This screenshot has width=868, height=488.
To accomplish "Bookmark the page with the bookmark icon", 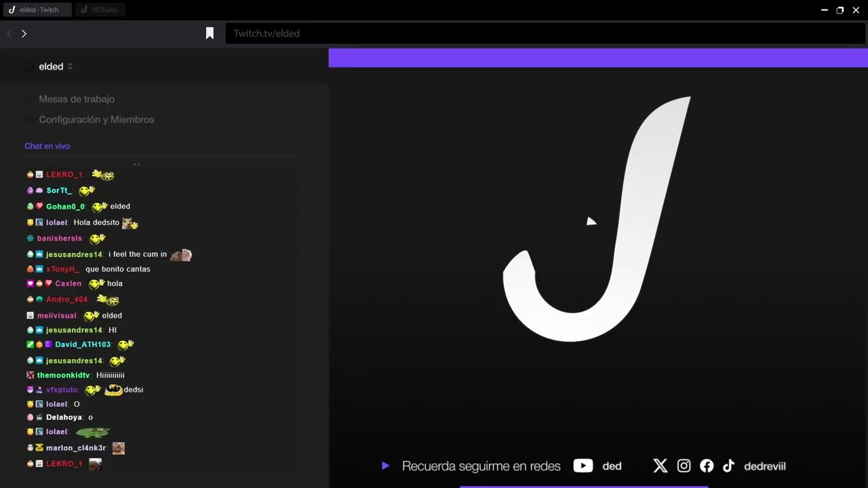I will (210, 33).
